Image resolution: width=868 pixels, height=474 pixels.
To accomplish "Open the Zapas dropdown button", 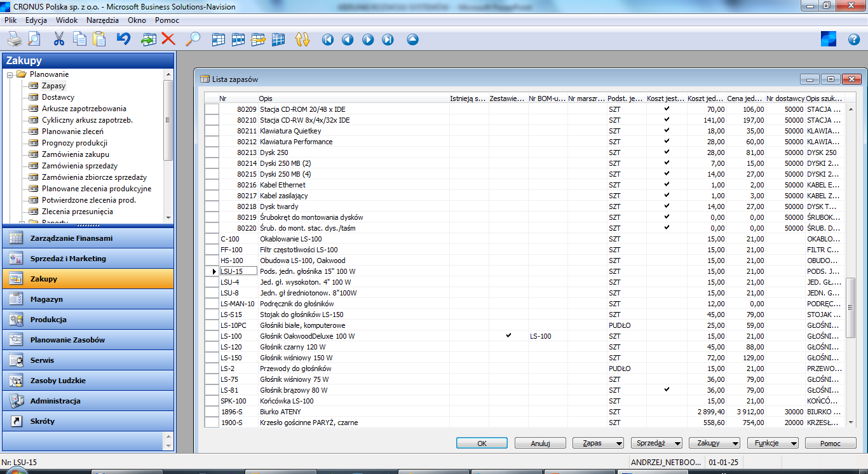I will point(598,444).
